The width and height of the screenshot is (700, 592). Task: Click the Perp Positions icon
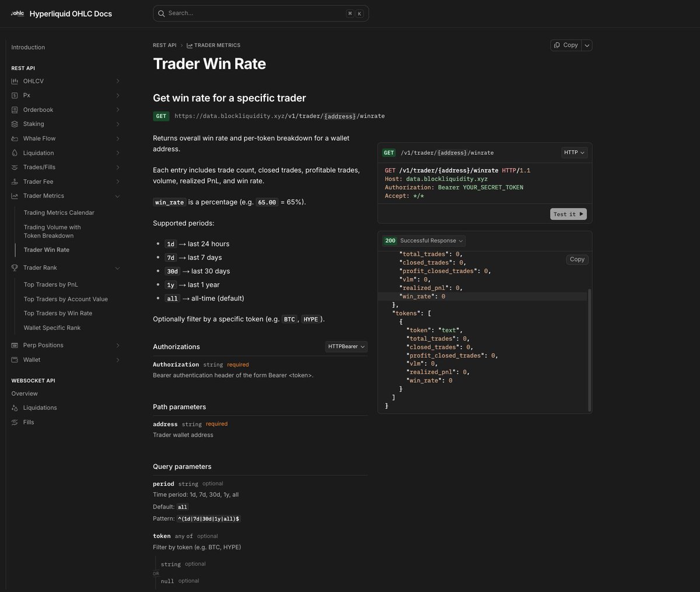[x=15, y=345]
